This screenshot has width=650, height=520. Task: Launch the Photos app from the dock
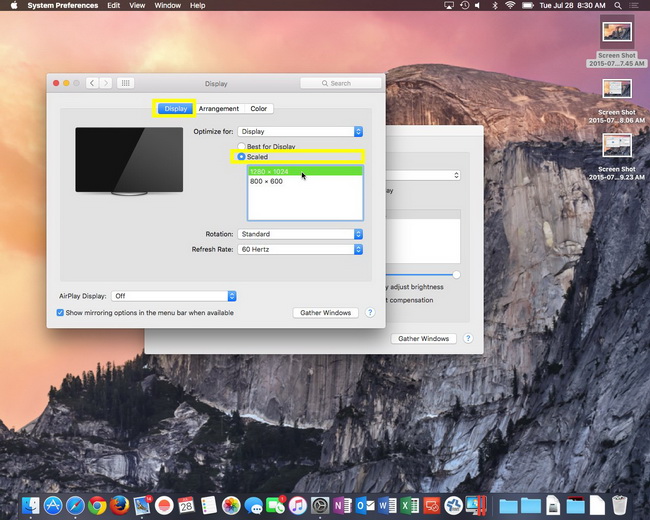tap(231, 505)
